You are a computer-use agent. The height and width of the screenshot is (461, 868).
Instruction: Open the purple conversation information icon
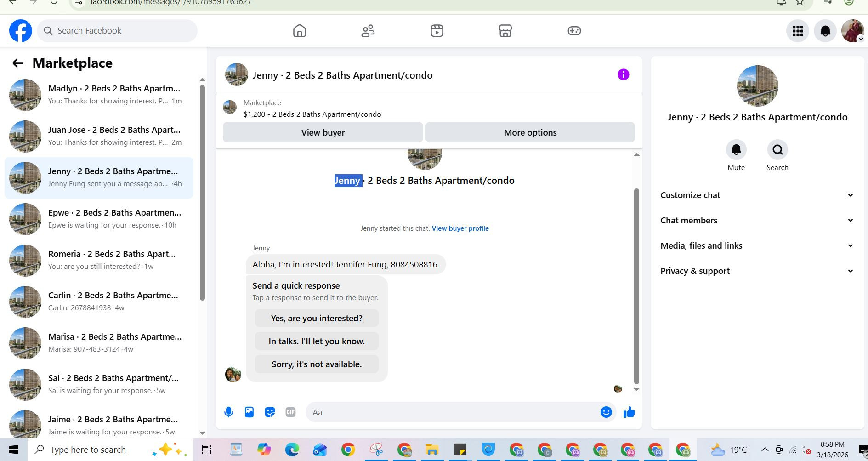[623, 74]
